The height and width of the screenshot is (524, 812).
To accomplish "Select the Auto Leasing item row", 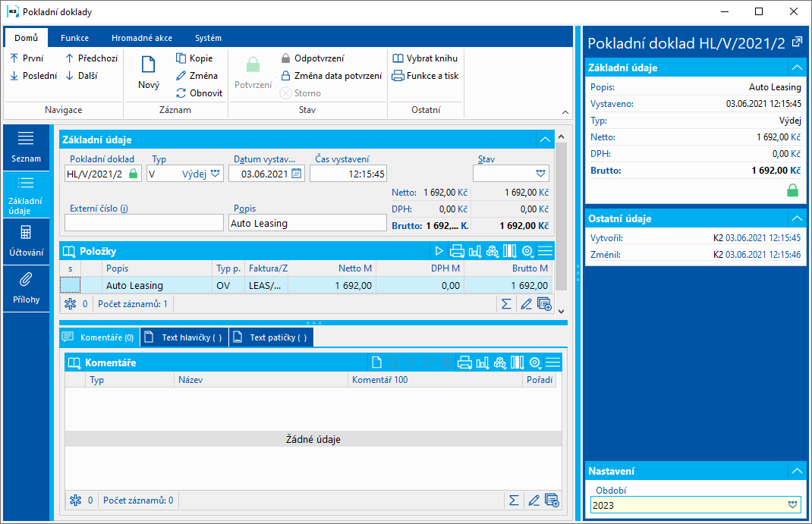I will (x=306, y=286).
